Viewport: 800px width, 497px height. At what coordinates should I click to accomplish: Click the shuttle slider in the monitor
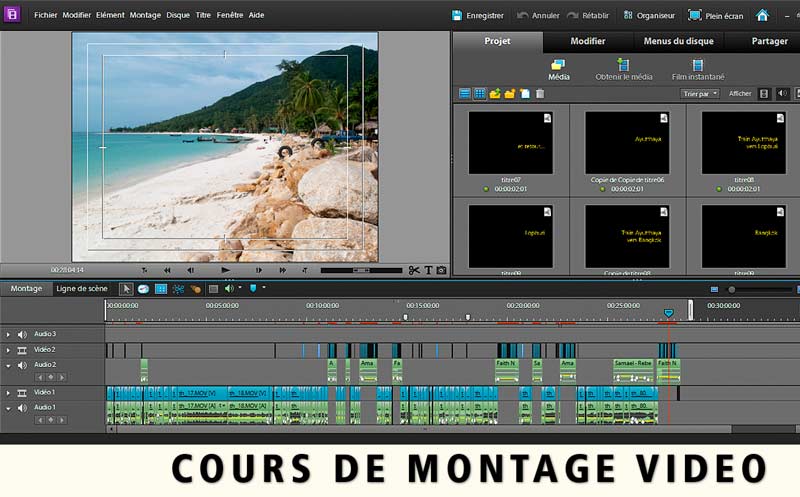[361, 270]
